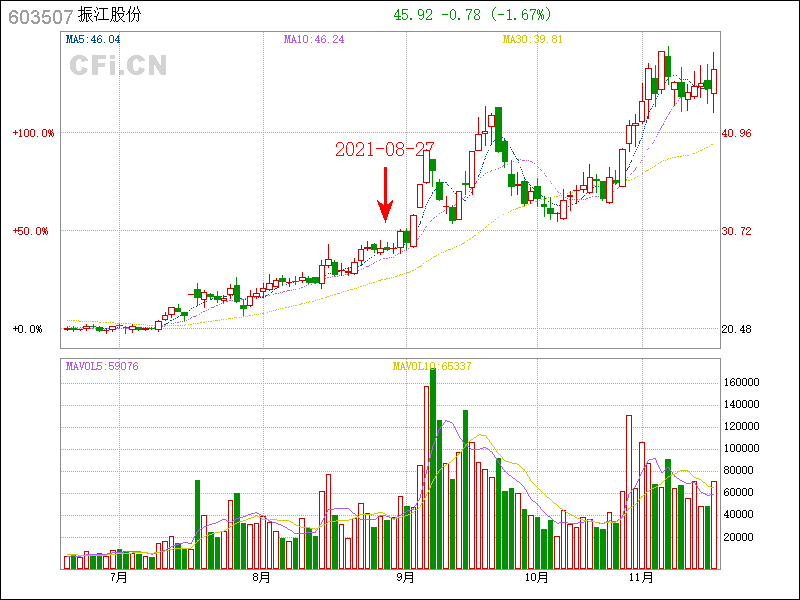Viewport: 800px width, 600px height.
Task: Click the MAVOL5:59076 volume label
Action: point(102,366)
